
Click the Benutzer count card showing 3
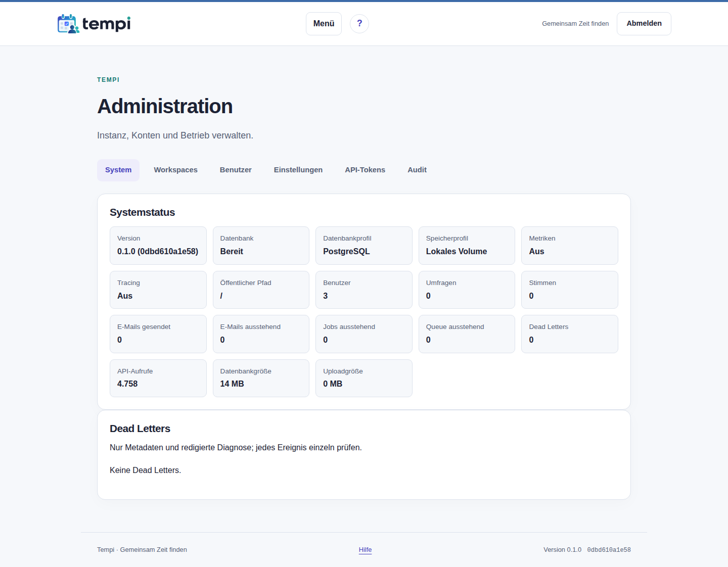coord(364,290)
